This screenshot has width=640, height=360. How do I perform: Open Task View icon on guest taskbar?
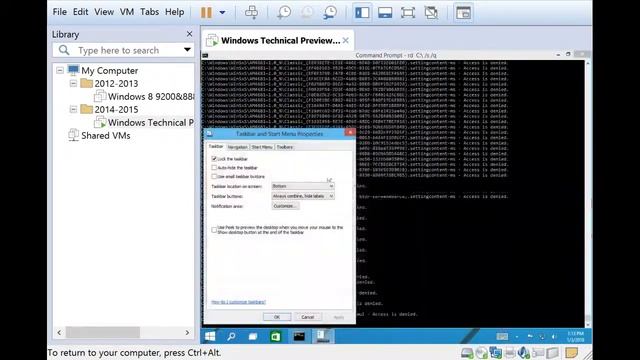(253, 336)
